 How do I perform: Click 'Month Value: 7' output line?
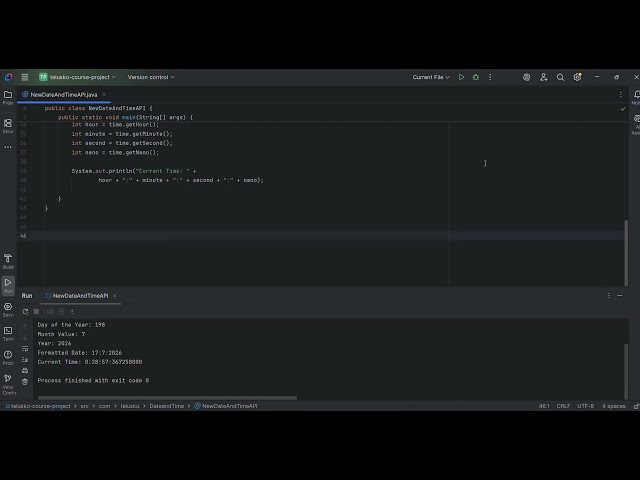point(61,334)
